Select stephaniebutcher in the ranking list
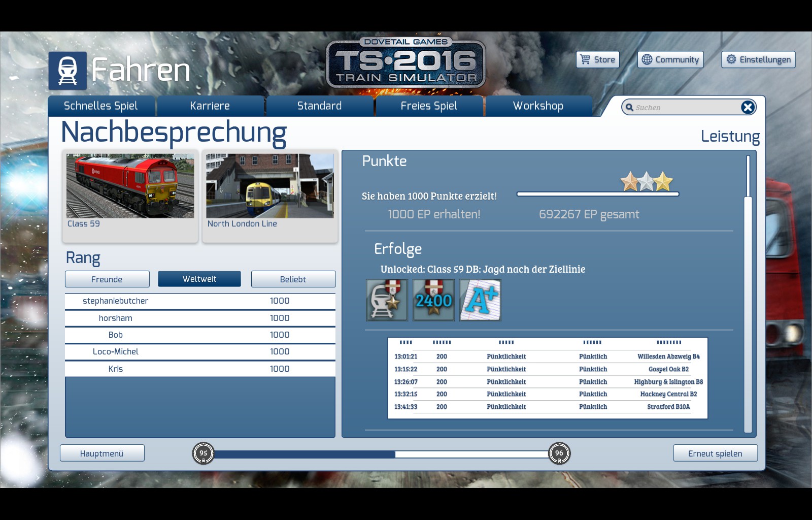This screenshot has height=520, width=812. pyautogui.click(x=200, y=301)
